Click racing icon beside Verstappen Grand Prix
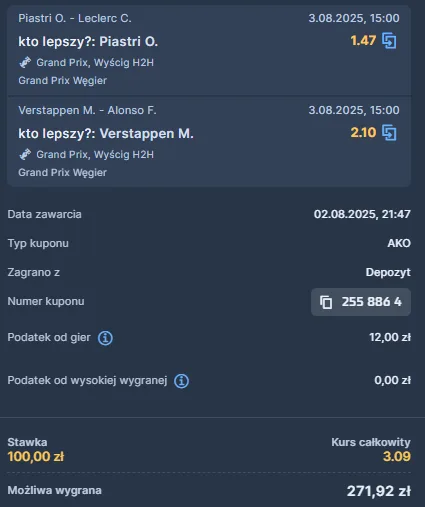This screenshot has width=425, height=507. point(25,154)
